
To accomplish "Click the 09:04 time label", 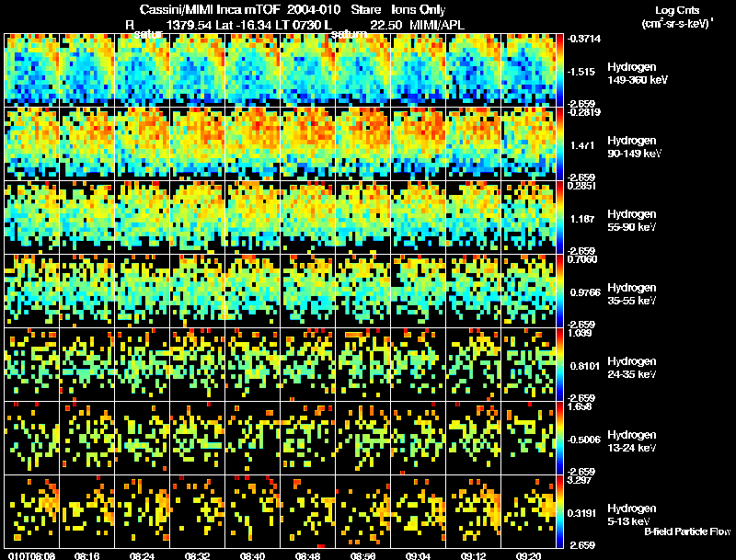I will tap(418, 555).
